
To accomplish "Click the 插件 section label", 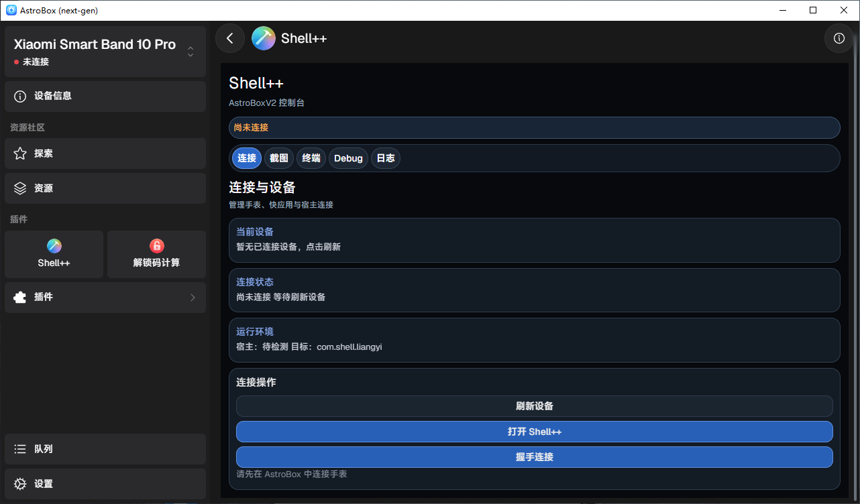I will click(x=19, y=219).
